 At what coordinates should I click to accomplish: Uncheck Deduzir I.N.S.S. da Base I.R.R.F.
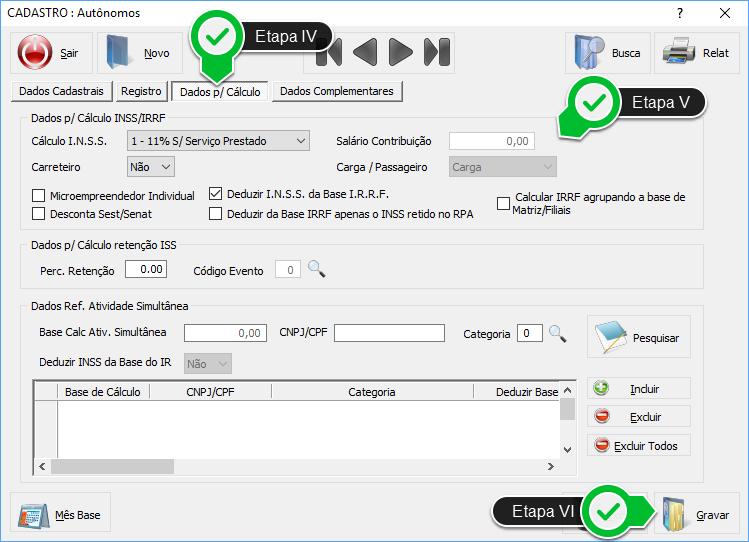click(216, 194)
